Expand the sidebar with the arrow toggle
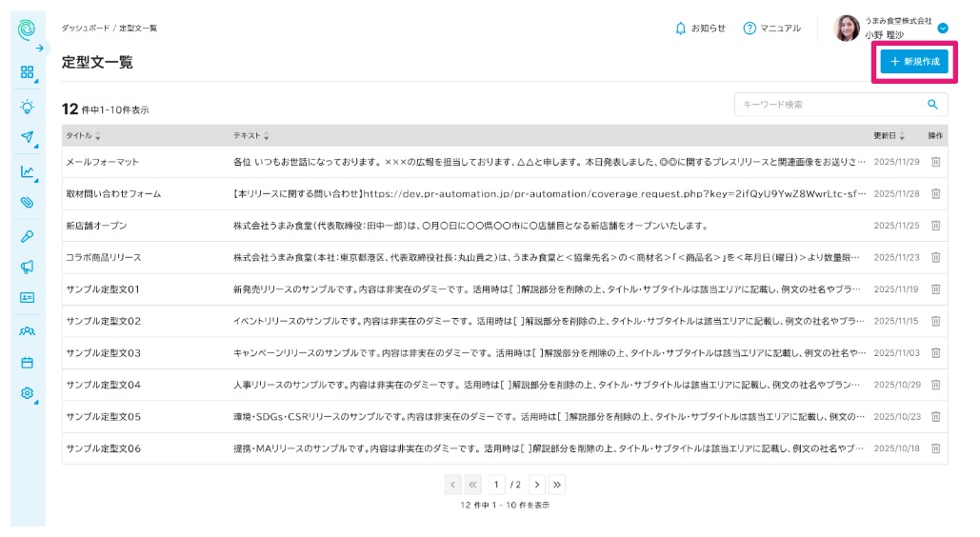This screenshot has height=537, width=980. [40, 48]
